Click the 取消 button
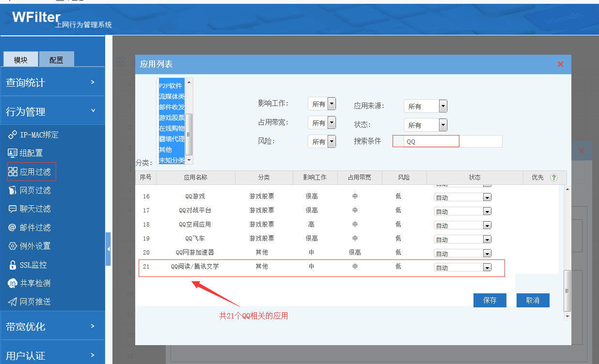Screen dimensions: 599x364 pyautogui.click(x=533, y=300)
